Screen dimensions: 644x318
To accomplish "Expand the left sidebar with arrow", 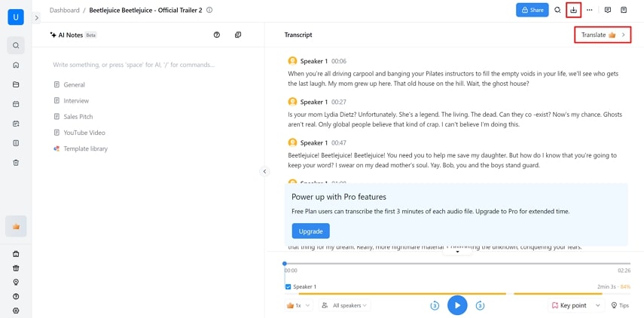I will [x=36, y=17].
